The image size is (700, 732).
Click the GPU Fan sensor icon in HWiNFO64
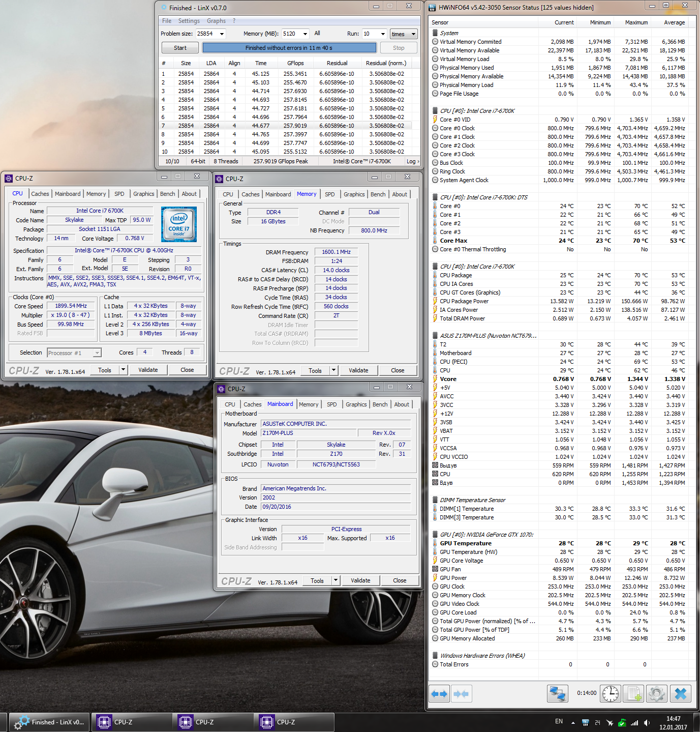435,569
